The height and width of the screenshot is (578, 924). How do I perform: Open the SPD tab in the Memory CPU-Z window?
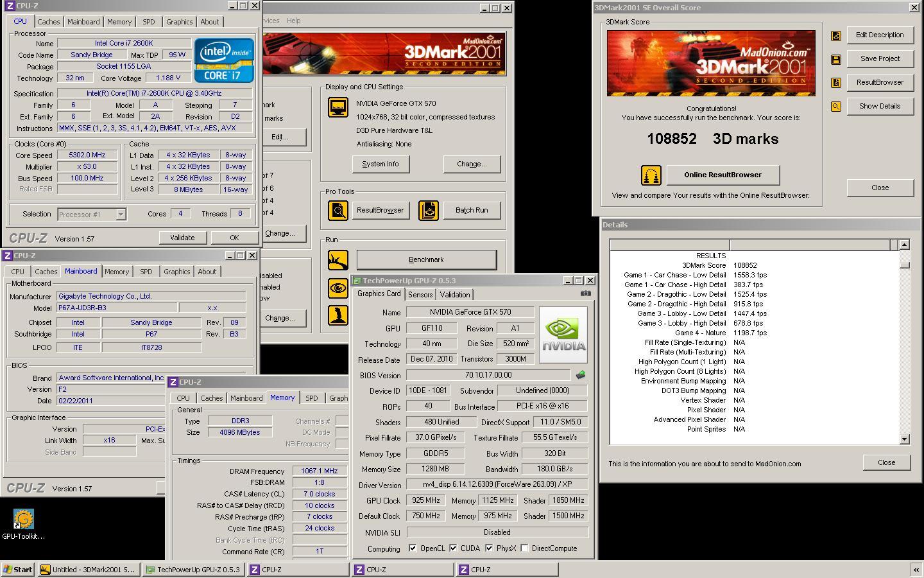click(x=312, y=398)
